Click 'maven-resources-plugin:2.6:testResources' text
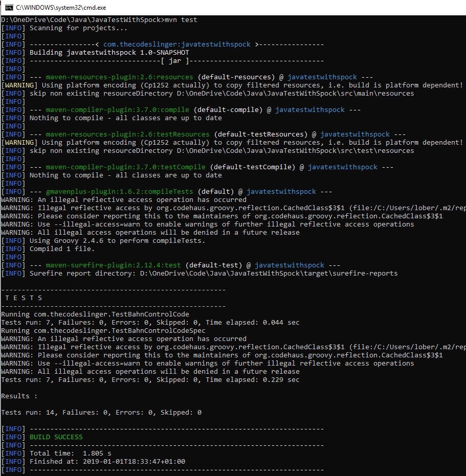 (x=127, y=134)
